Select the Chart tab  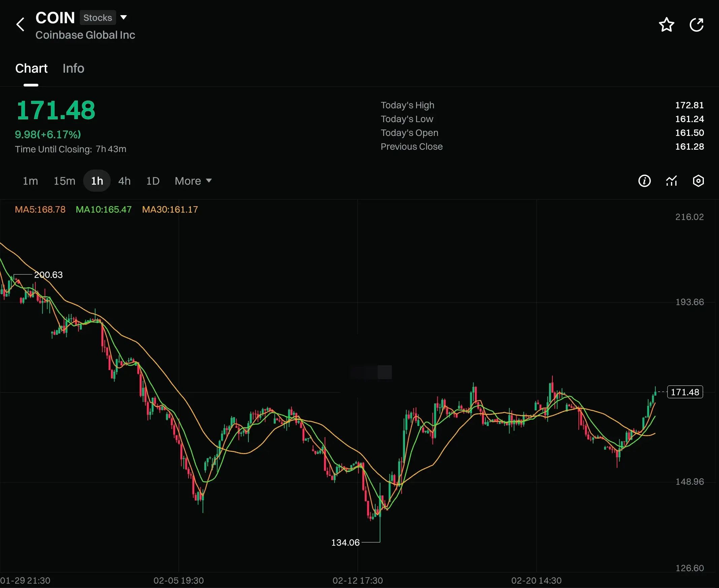pos(31,68)
